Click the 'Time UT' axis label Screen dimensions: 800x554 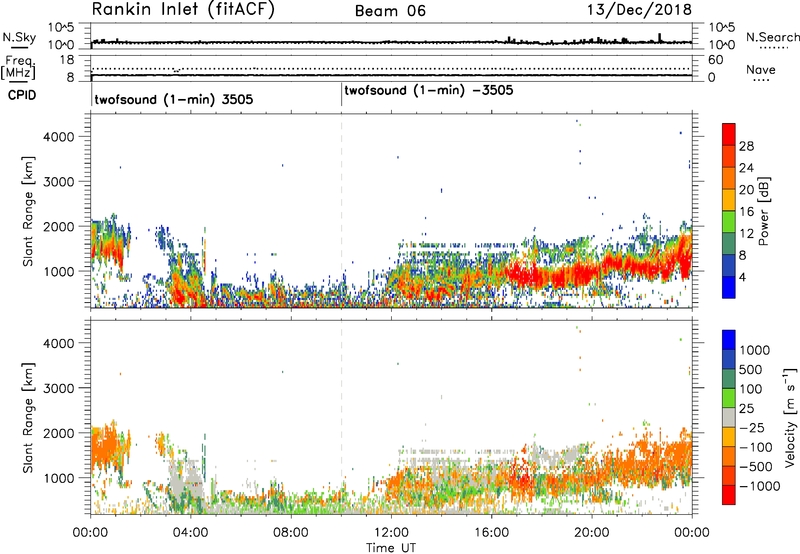pyautogui.click(x=391, y=548)
